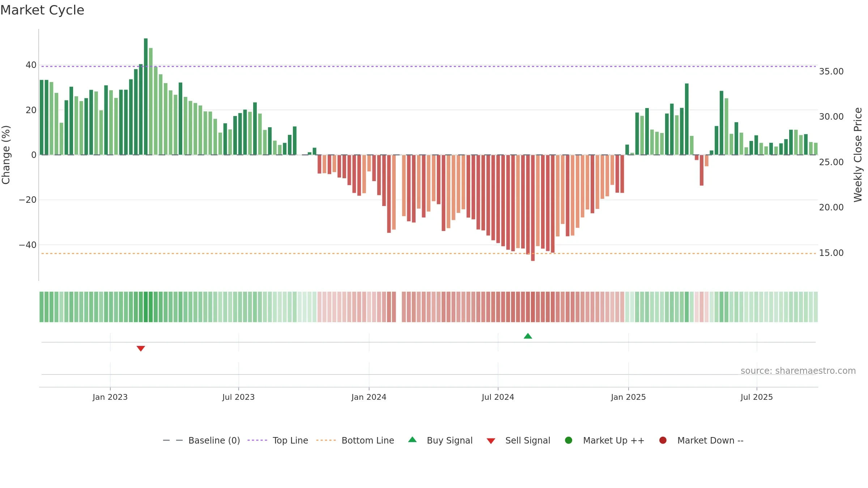The image size is (868, 488).
Task: Click the Jan 2023 axis label
Action: 110,397
